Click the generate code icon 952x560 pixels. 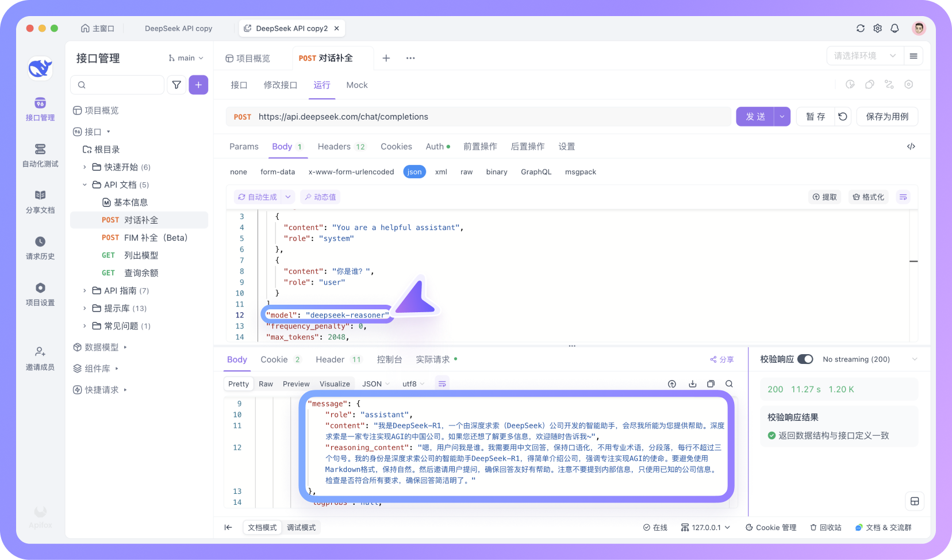pyautogui.click(x=911, y=147)
